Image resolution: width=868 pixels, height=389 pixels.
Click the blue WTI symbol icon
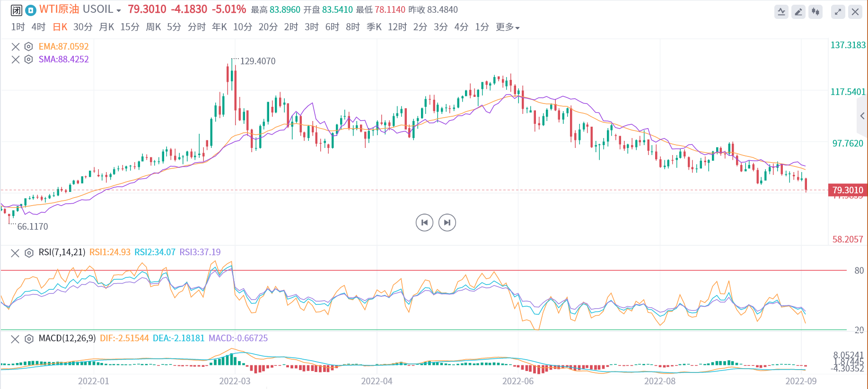31,10
